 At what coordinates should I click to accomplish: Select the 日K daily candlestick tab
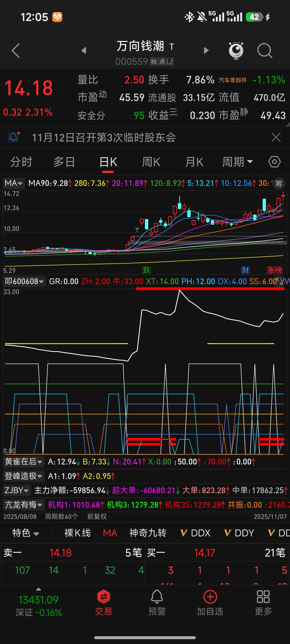tap(108, 162)
